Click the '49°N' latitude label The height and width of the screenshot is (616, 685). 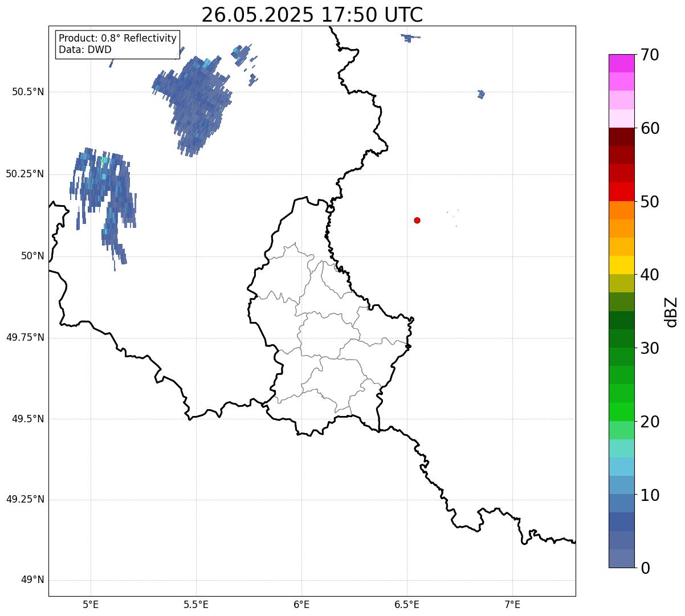[32, 580]
